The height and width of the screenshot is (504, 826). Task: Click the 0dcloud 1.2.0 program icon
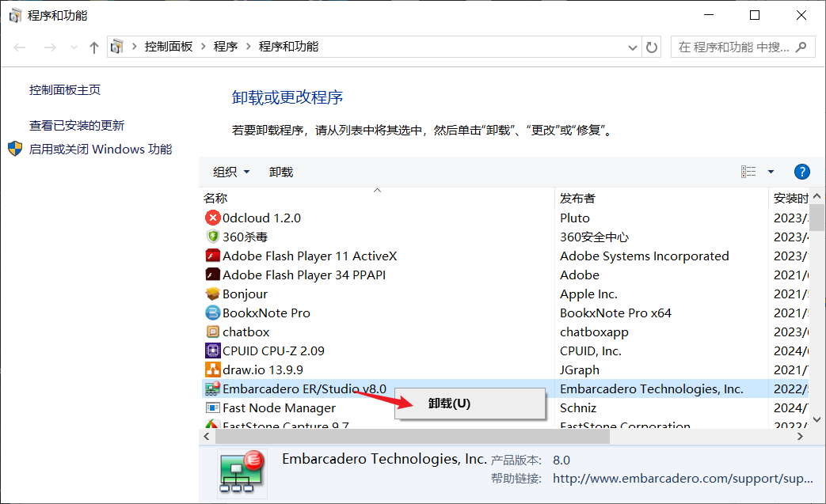coord(212,218)
